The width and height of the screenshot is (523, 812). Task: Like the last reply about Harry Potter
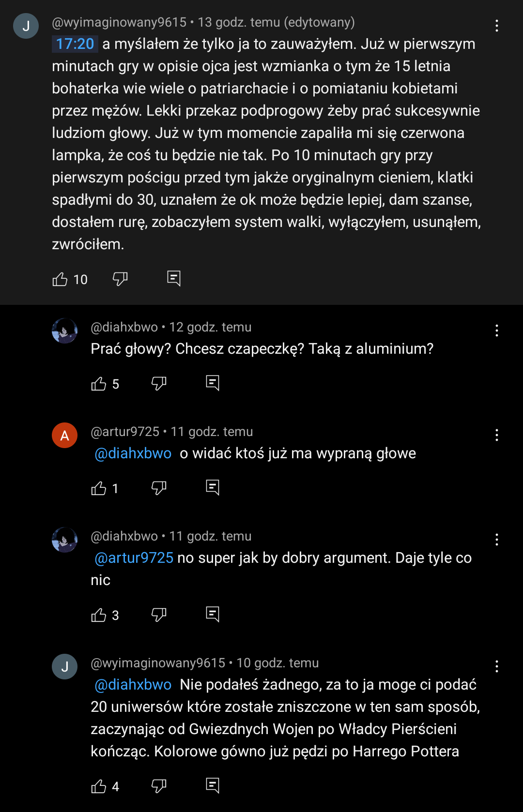[x=99, y=786]
